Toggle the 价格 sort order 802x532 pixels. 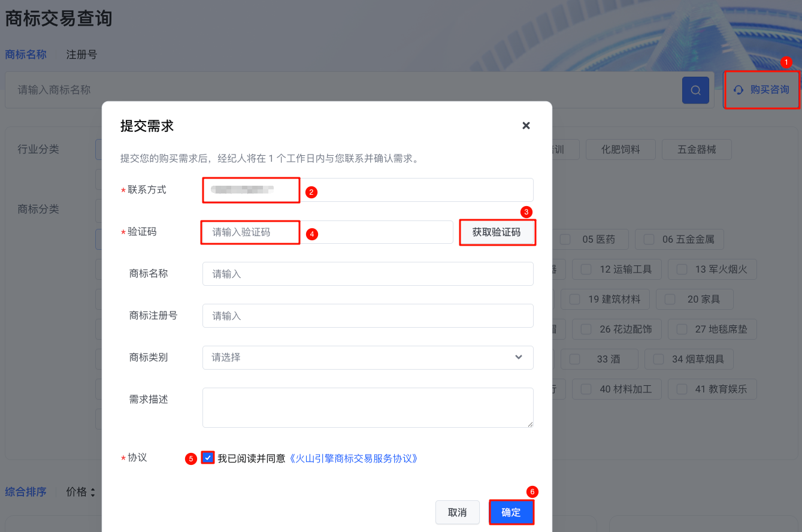coord(81,492)
